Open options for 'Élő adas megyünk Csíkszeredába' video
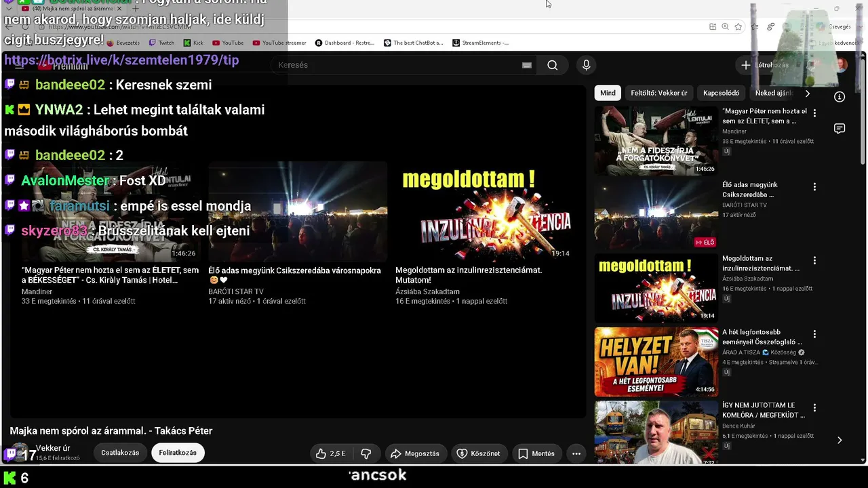The width and height of the screenshot is (868, 488). [814, 186]
